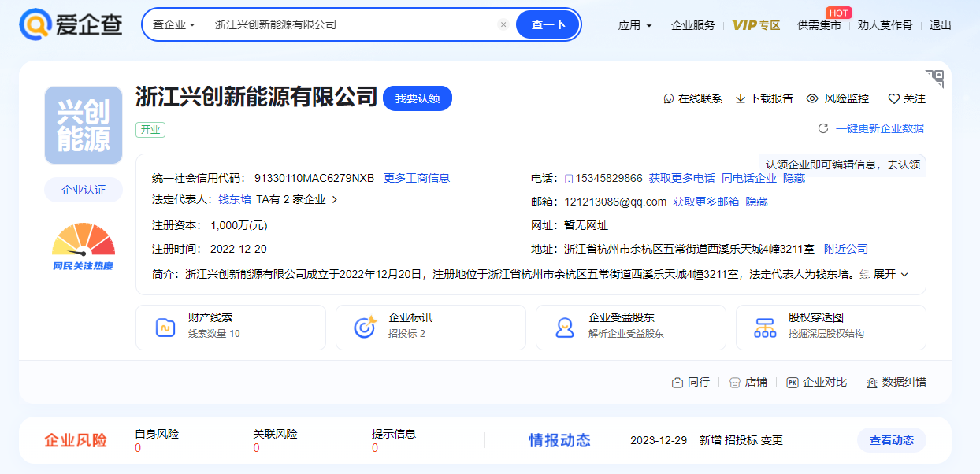Expand the 简介 text with 展开
The height and width of the screenshot is (474, 980).
pos(891,274)
